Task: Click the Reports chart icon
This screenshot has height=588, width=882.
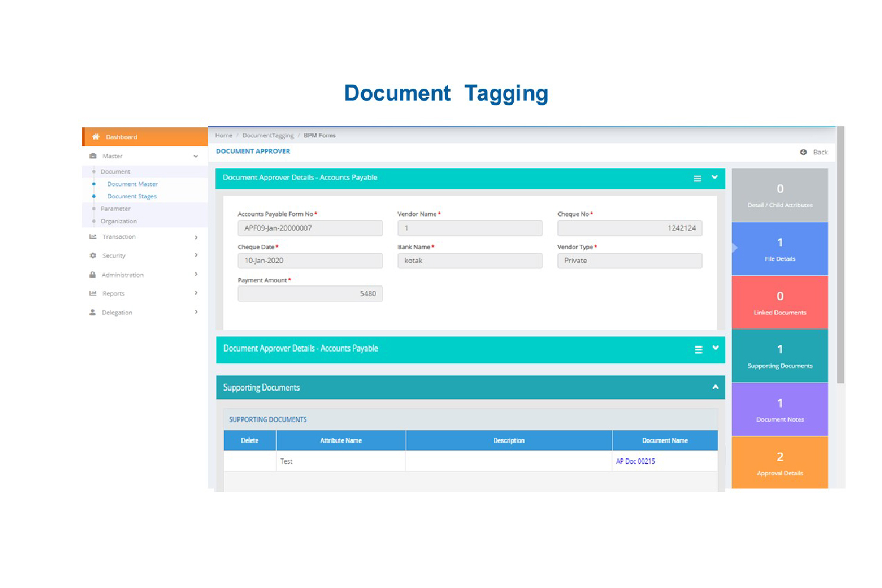Action: tap(93, 293)
